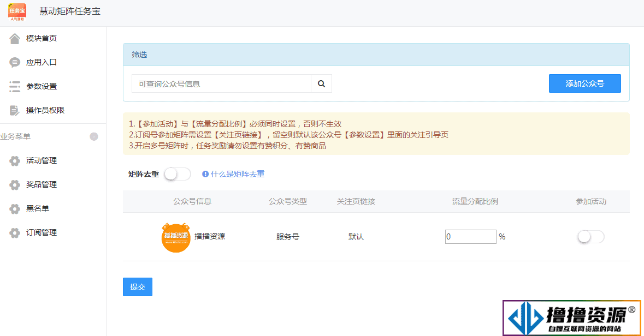644x336 pixels.
Task: Click the document icon beside 操作员权限
Action: pyautogui.click(x=14, y=110)
